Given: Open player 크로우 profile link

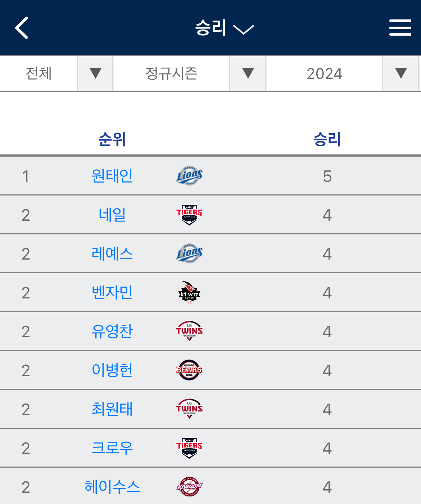Looking at the screenshot, I should (x=112, y=448).
